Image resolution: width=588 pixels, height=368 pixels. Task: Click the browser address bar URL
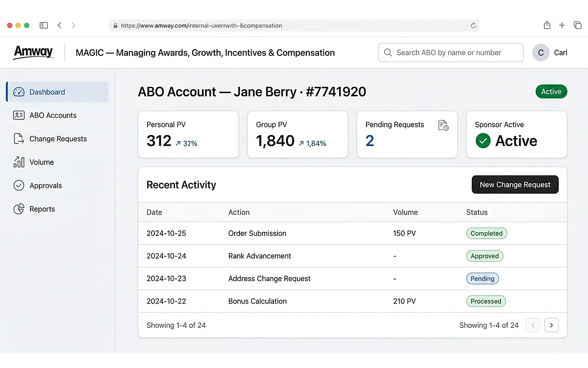(x=201, y=26)
